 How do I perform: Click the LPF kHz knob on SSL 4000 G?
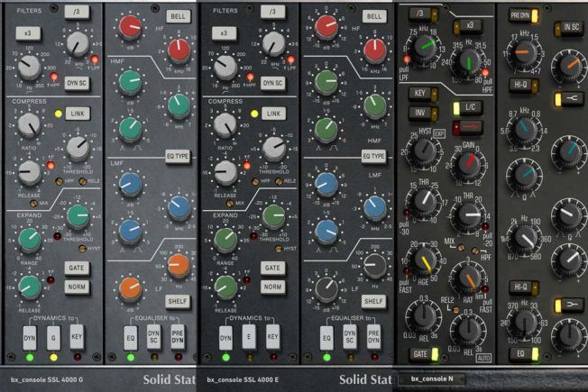click(78, 44)
